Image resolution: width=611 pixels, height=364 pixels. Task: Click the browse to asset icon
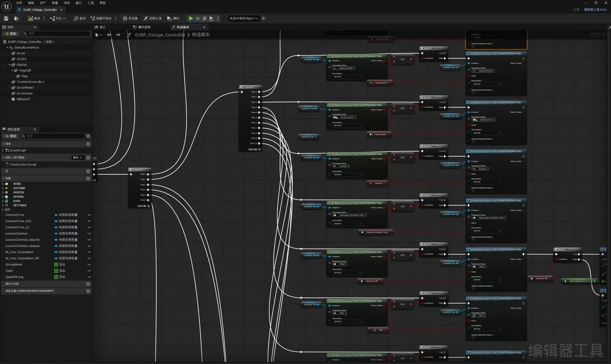[16, 18]
